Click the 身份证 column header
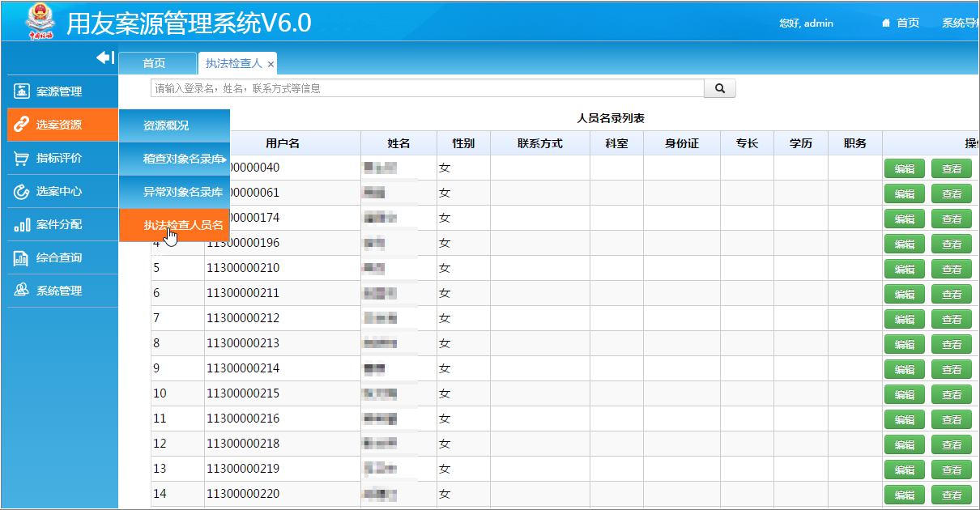This screenshot has height=510, width=980. [682, 143]
